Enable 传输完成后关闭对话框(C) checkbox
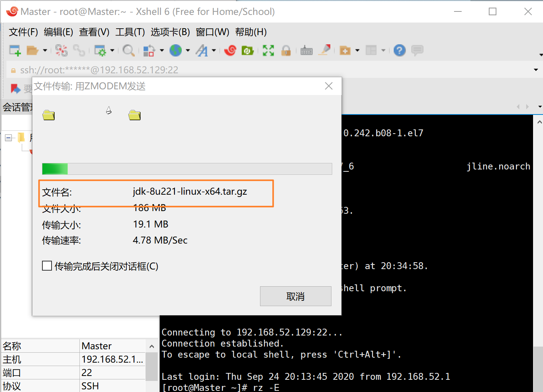Screen dimensions: 543x392 pos(47,266)
